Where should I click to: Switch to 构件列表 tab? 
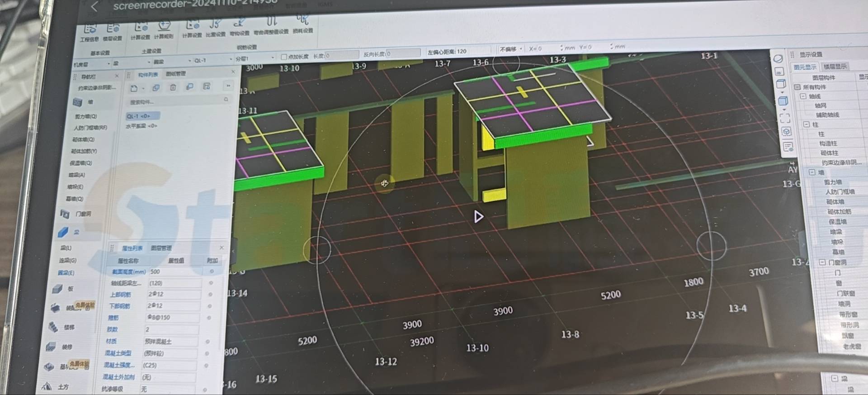[148, 75]
